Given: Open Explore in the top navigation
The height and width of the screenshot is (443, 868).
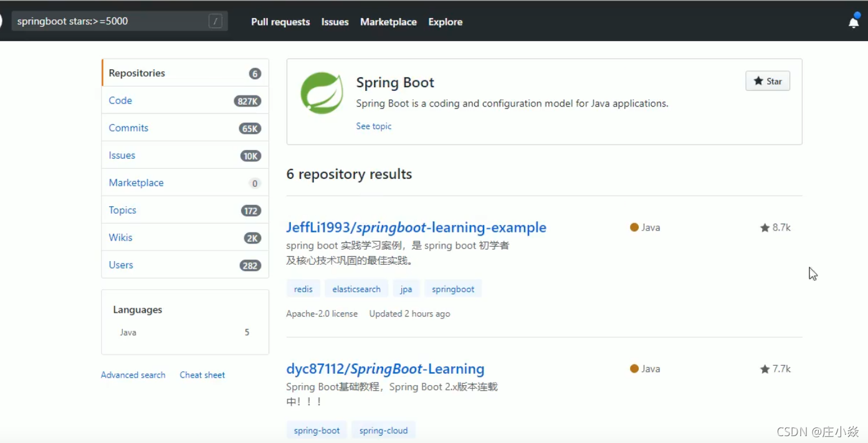Looking at the screenshot, I should tap(446, 22).
